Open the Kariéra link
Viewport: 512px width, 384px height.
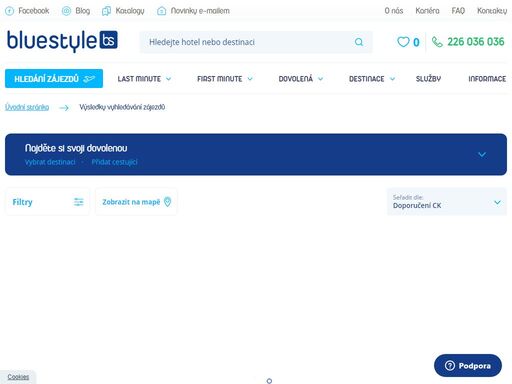coord(427,11)
